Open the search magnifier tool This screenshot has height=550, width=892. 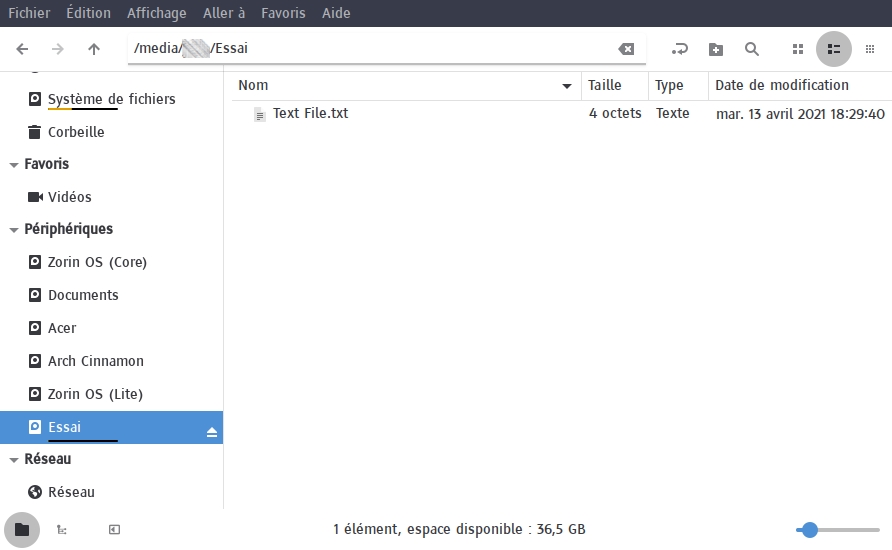[x=752, y=49]
